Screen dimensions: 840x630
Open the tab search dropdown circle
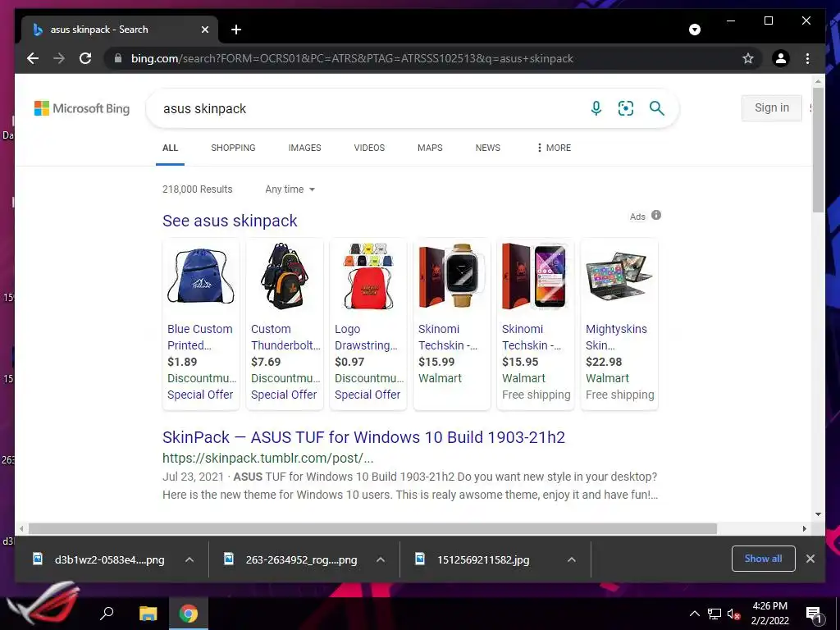click(694, 30)
